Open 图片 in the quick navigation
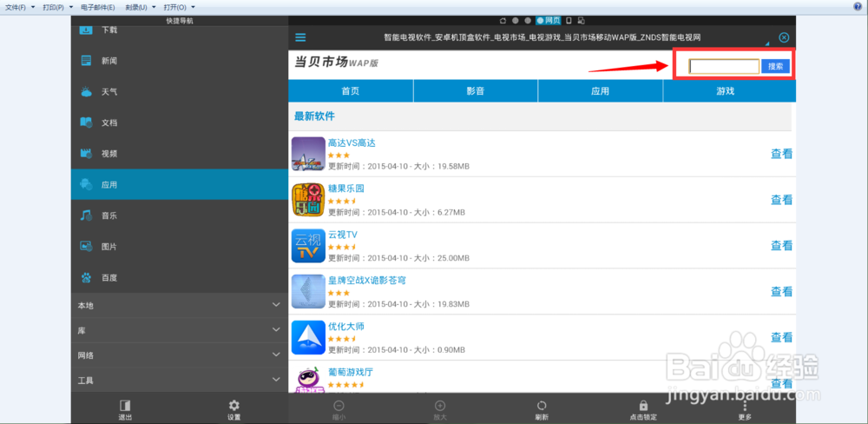 coord(180,246)
